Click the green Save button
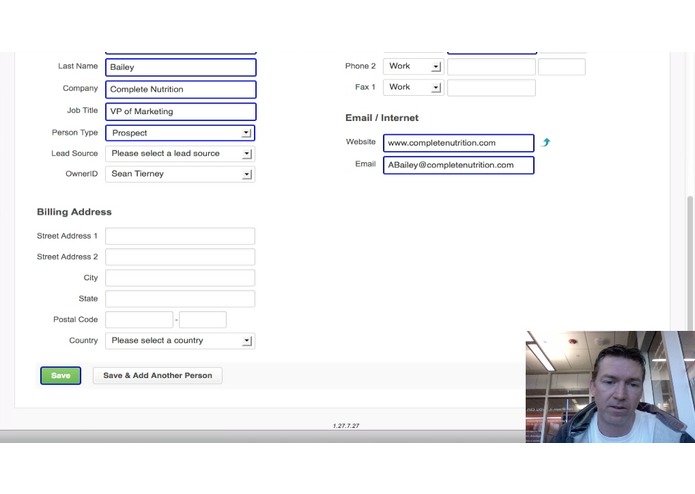This screenshot has height=494, width=695. tap(61, 376)
